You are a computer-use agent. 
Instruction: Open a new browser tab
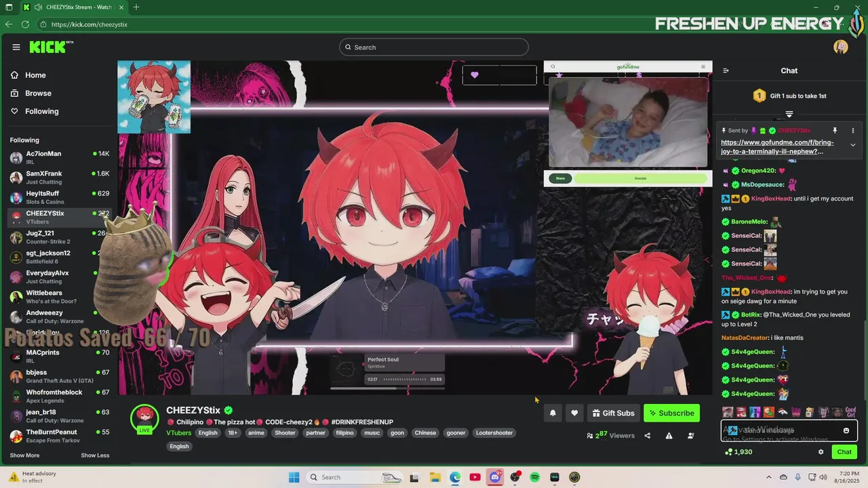click(x=136, y=7)
